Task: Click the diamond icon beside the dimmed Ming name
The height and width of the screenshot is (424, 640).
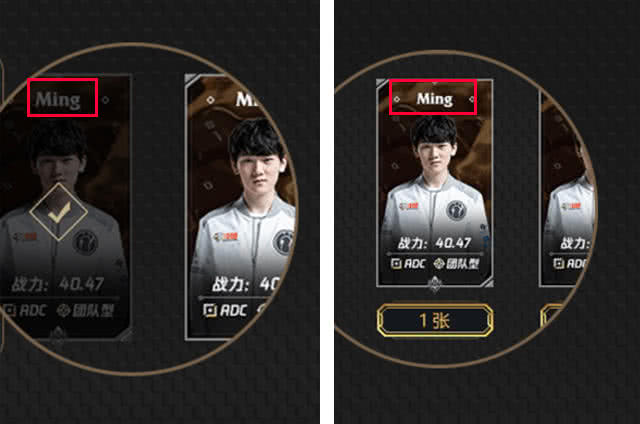Action: (x=105, y=100)
